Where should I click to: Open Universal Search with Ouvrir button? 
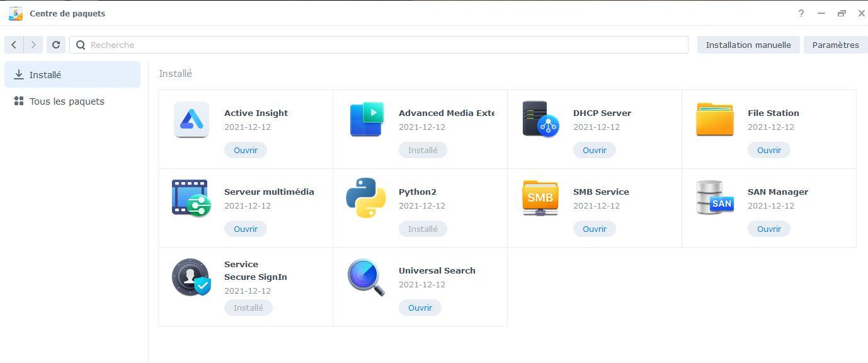click(420, 308)
